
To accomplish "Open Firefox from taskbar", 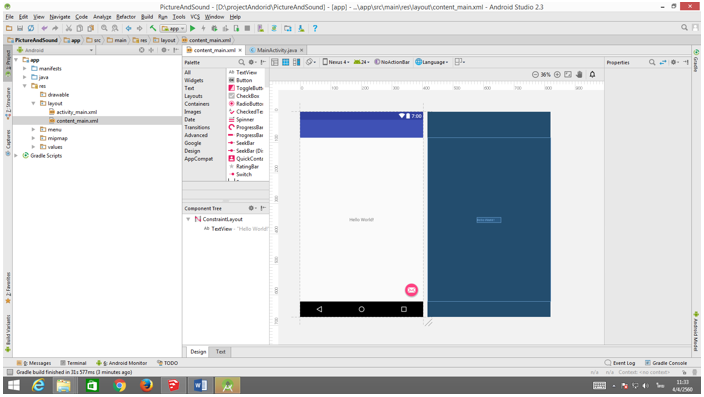I will (146, 385).
